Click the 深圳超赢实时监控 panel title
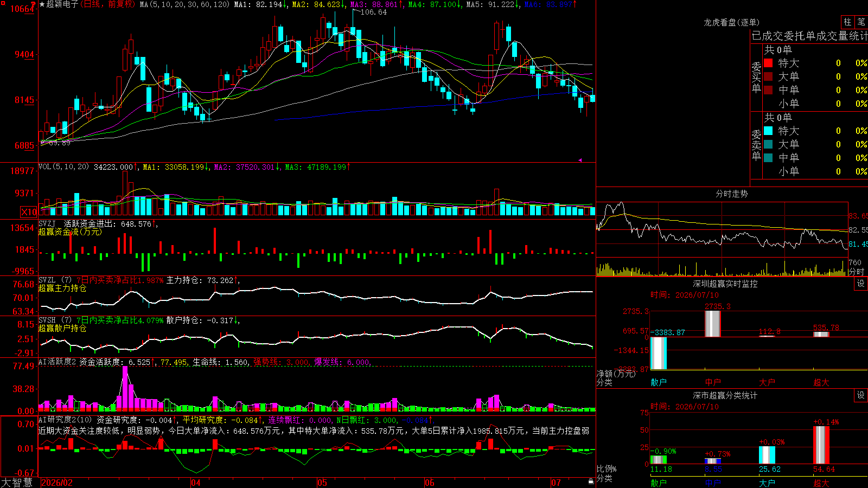The image size is (868, 488). [x=725, y=284]
